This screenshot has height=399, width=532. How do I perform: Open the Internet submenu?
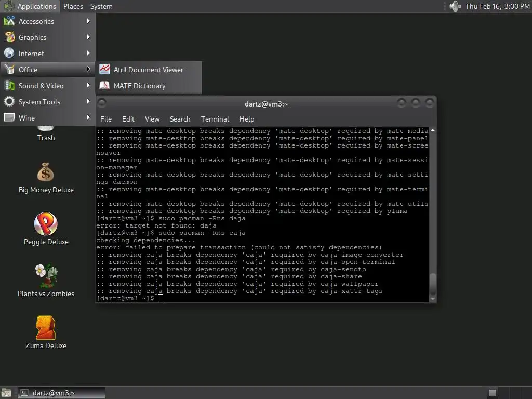48,54
